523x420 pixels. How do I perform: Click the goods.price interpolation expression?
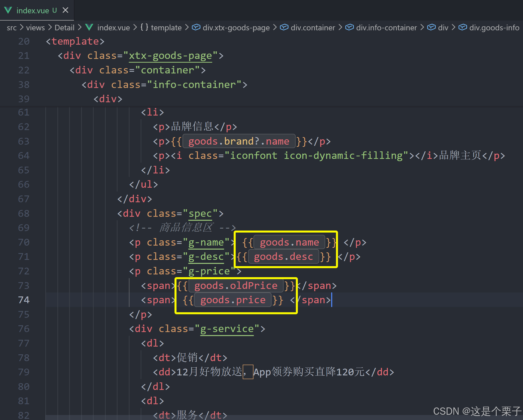[x=233, y=300]
